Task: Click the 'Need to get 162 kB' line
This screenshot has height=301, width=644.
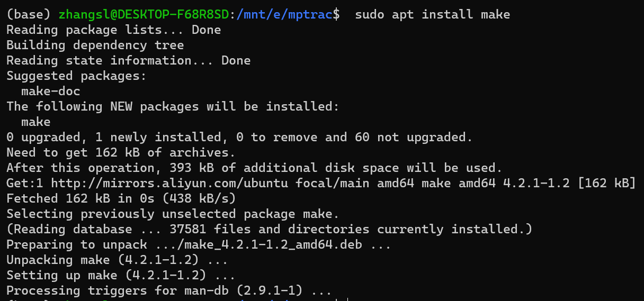Action: [121, 153]
